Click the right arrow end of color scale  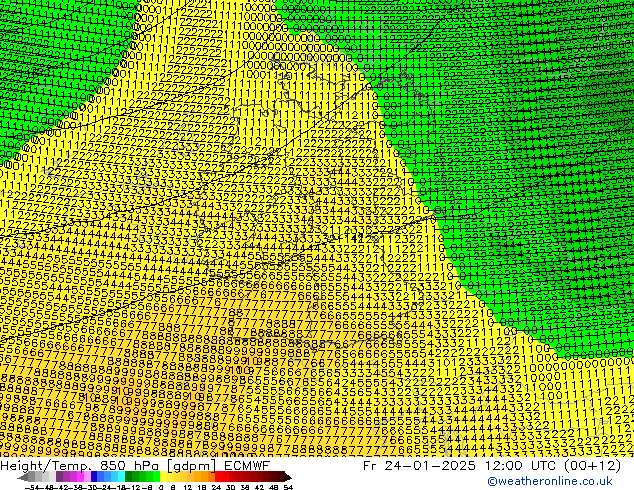click(x=288, y=477)
